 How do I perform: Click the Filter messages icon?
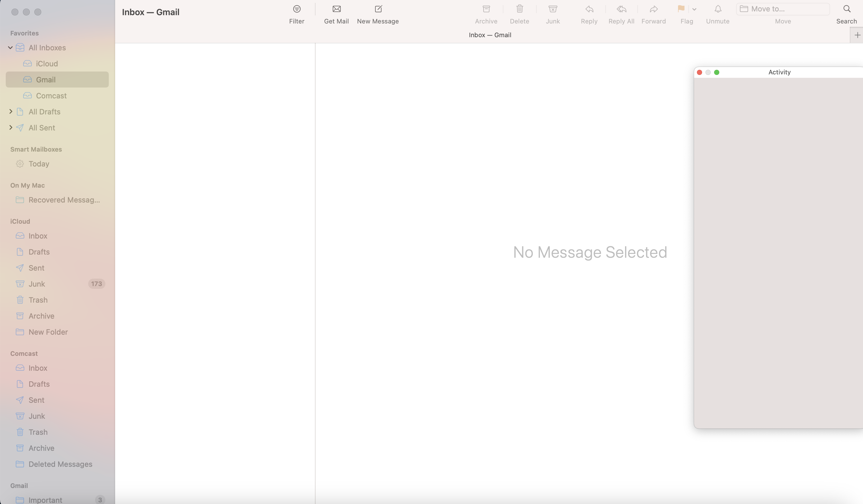pos(297,9)
